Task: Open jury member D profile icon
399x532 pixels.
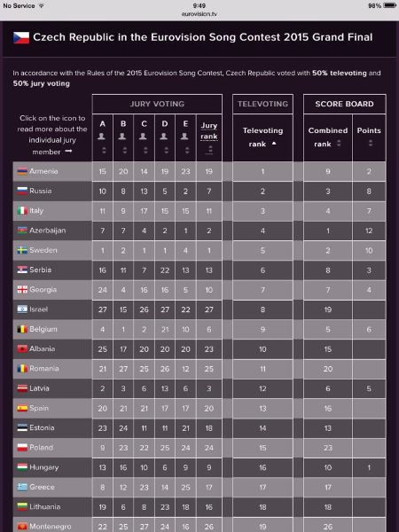Action: point(164,137)
